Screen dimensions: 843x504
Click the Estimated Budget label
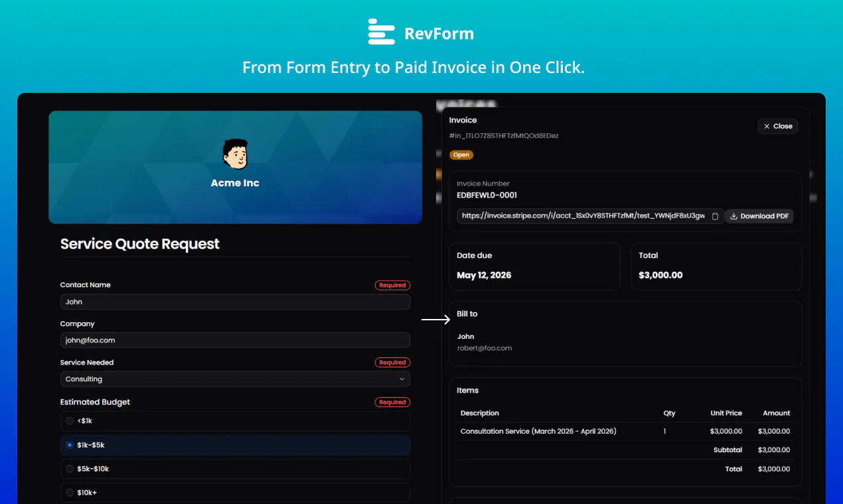pos(95,402)
